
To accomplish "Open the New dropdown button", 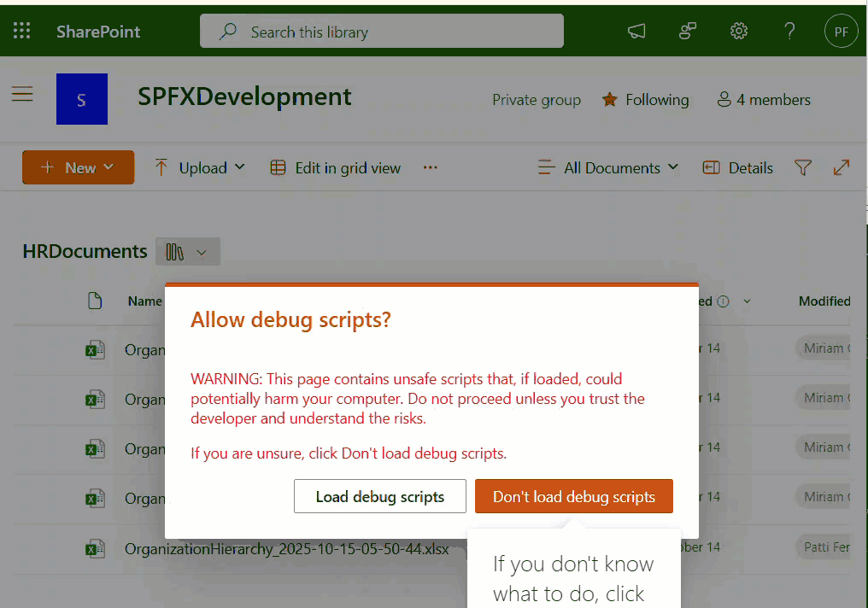I will click(78, 167).
